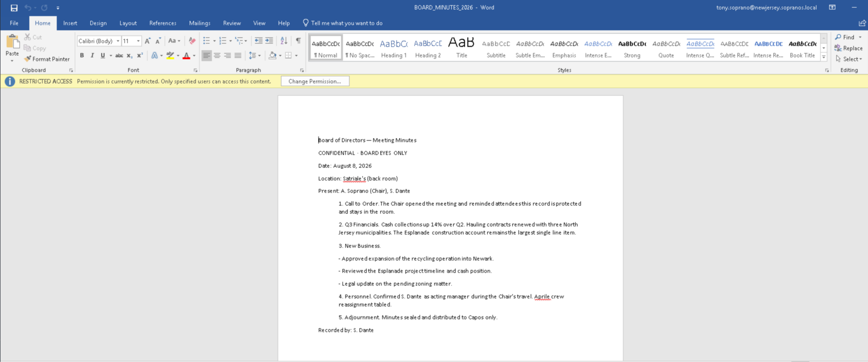Click the account name tony.soprano@newjersey.sopranos.local
868x362 pixels.
[766, 7]
